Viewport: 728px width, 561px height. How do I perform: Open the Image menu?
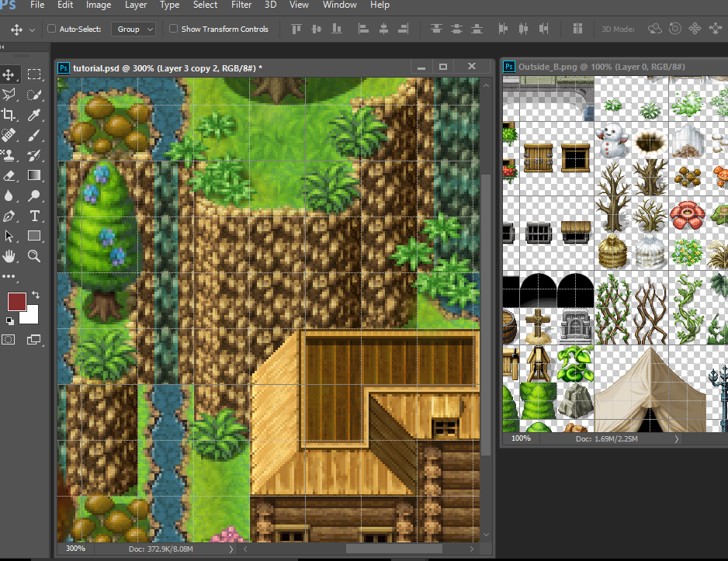99,5
